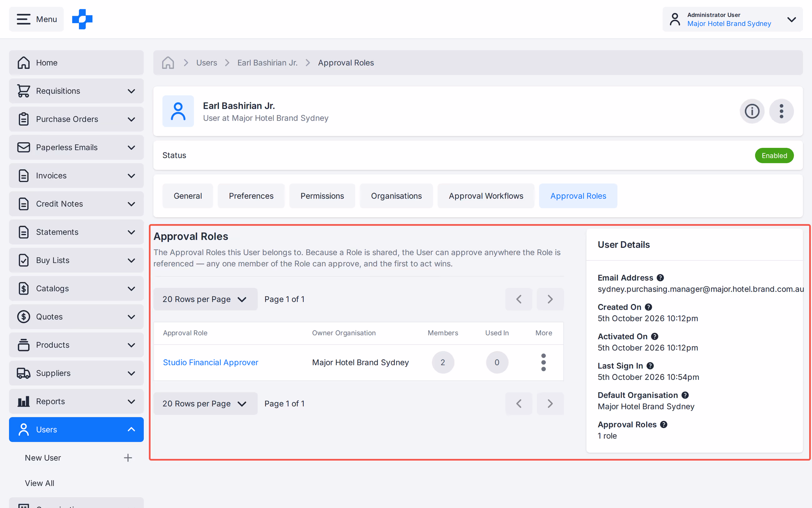Click the Used In count badge 0

tap(497, 363)
